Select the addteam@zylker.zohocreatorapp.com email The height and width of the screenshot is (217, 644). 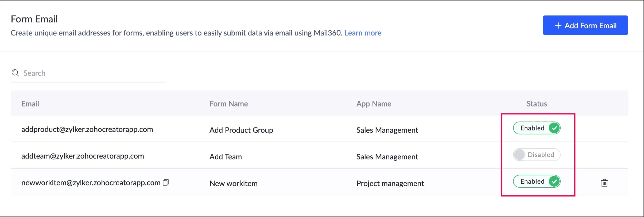coord(83,156)
